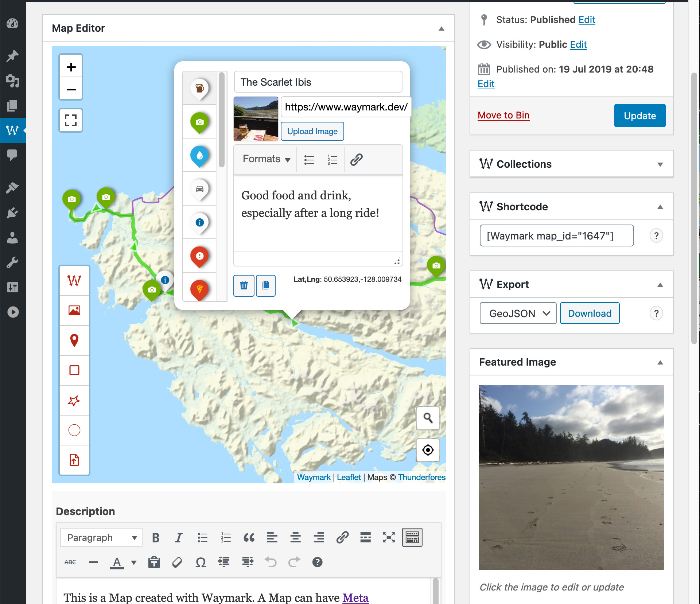Screen dimensions: 700x604
Task: Click the star shape draw tool
Action: [74, 400]
